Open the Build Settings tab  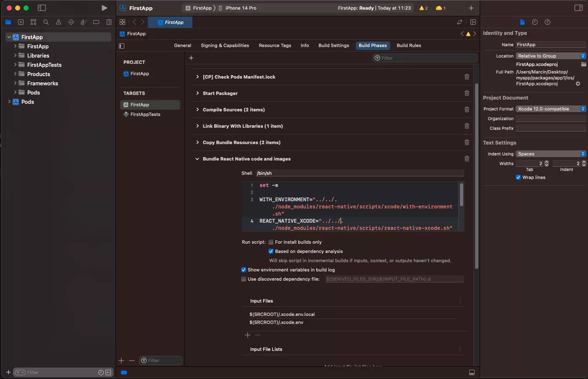pos(333,45)
